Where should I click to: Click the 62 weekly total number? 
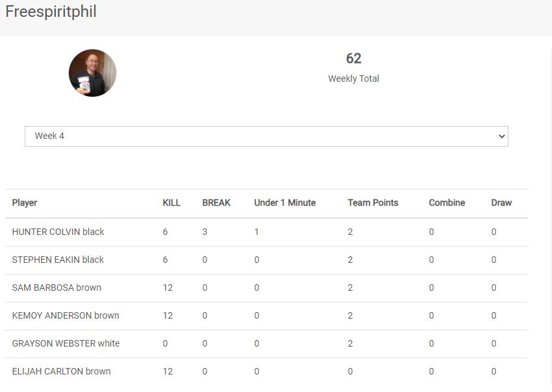353,58
